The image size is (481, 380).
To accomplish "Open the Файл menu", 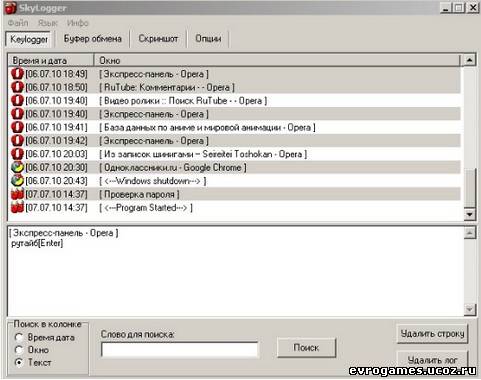I will click(18, 23).
